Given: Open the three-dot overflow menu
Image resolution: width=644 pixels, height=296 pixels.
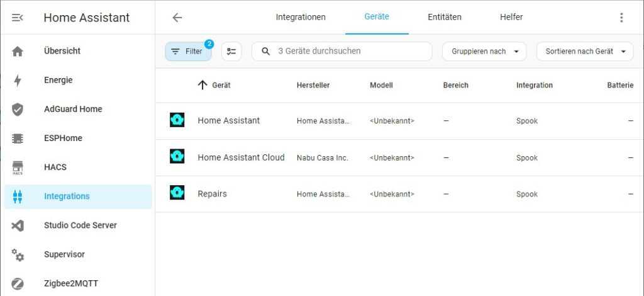Looking at the screenshot, I should coord(621,17).
